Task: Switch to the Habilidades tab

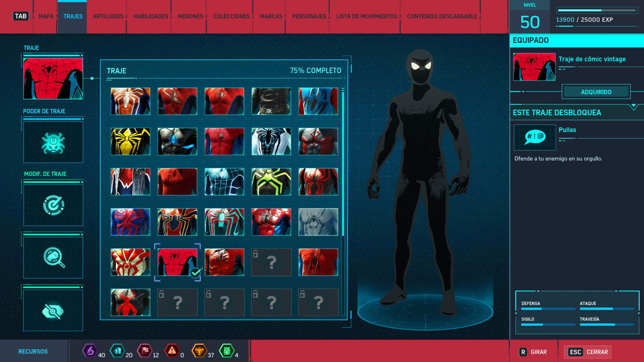Action: pos(151,16)
